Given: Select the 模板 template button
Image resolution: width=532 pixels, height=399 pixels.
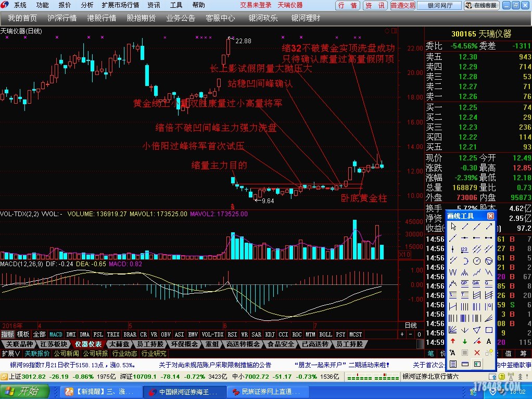Looking at the screenshot, I should 23,334.
